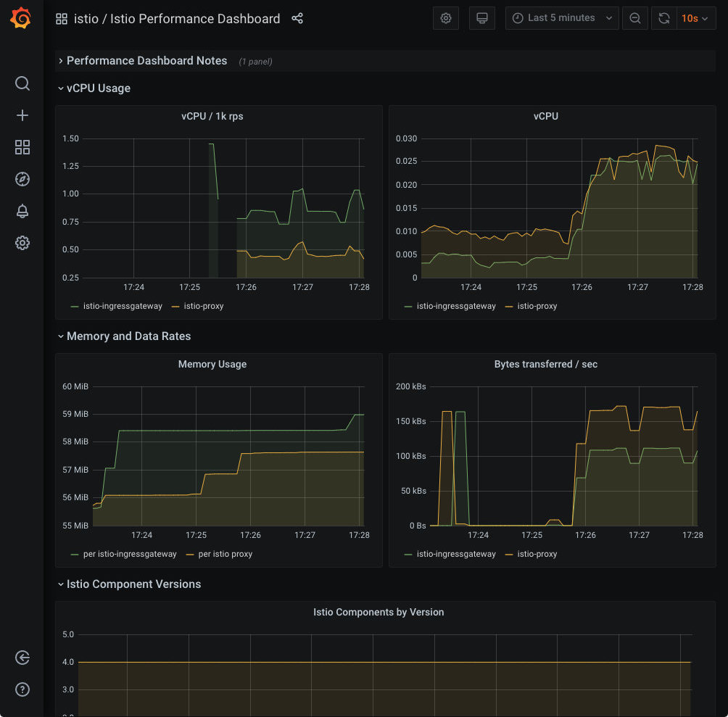Toggle per istio proxy series in Memory legend
Image resolution: width=728 pixels, height=717 pixels.
(x=225, y=554)
